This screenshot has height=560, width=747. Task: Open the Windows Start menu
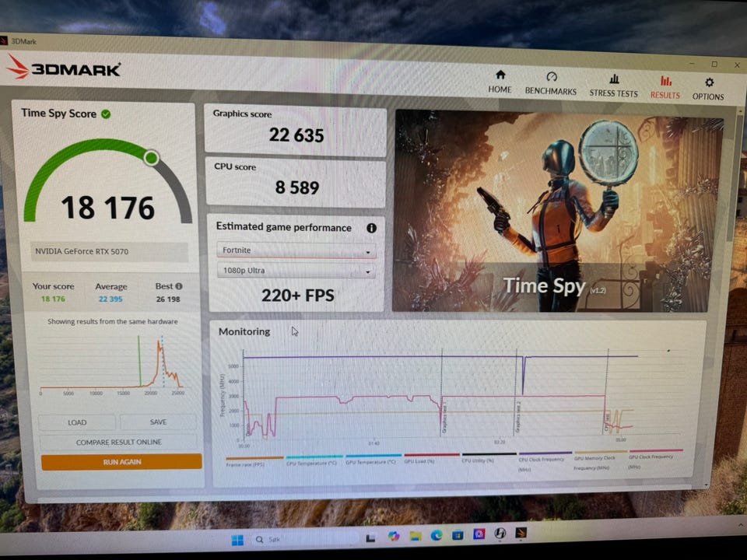coord(237,540)
